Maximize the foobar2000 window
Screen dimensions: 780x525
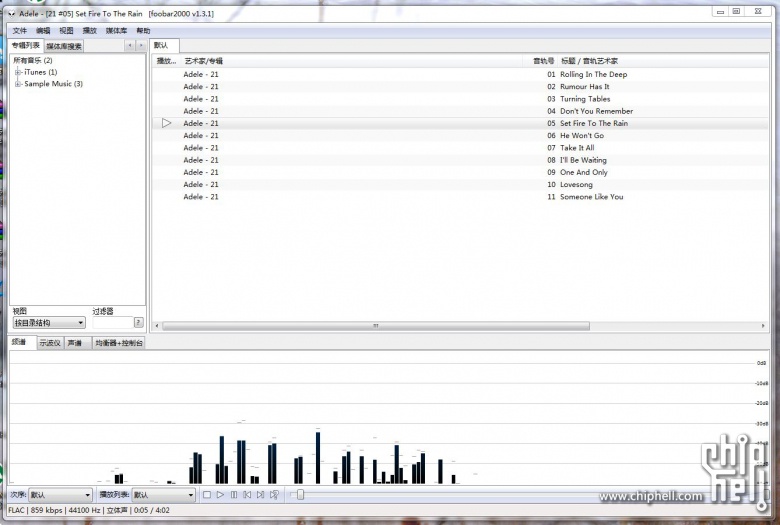737,11
